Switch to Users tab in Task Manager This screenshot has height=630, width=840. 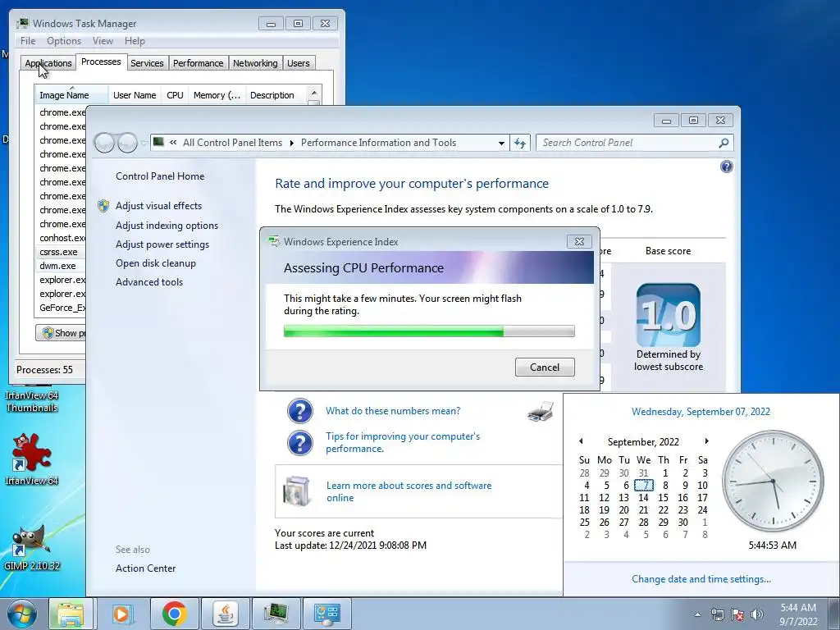click(x=298, y=63)
